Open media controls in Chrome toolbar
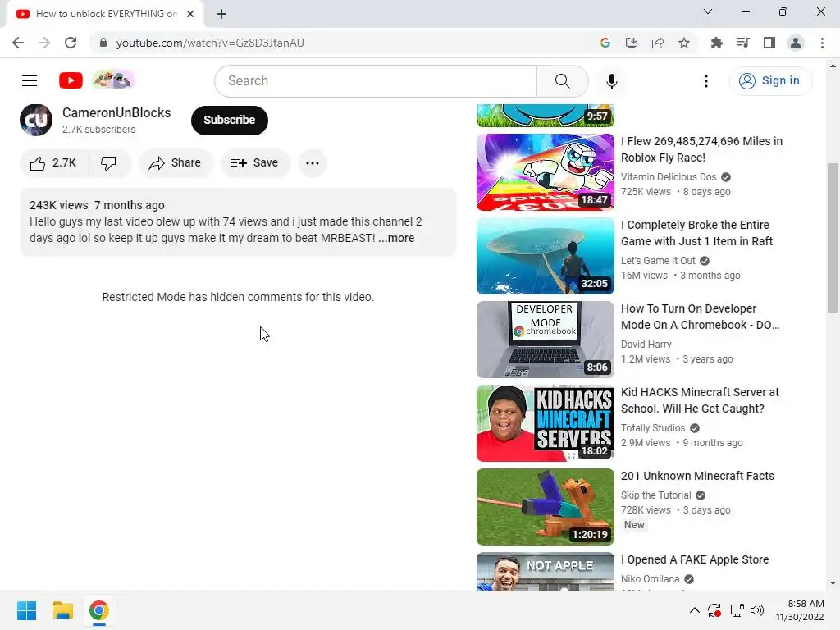 pos(743,43)
